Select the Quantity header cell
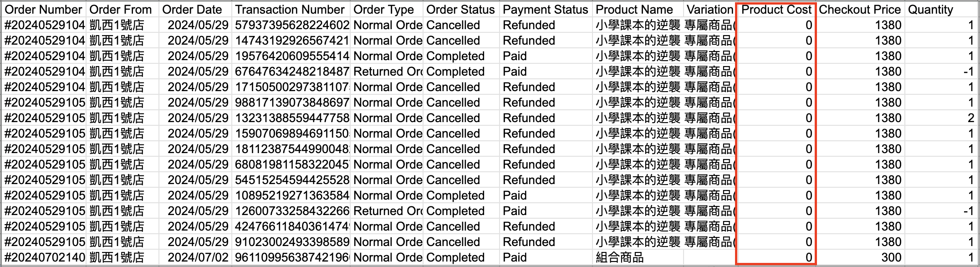Screen dimensions: 980x267 tap(941, 10)
